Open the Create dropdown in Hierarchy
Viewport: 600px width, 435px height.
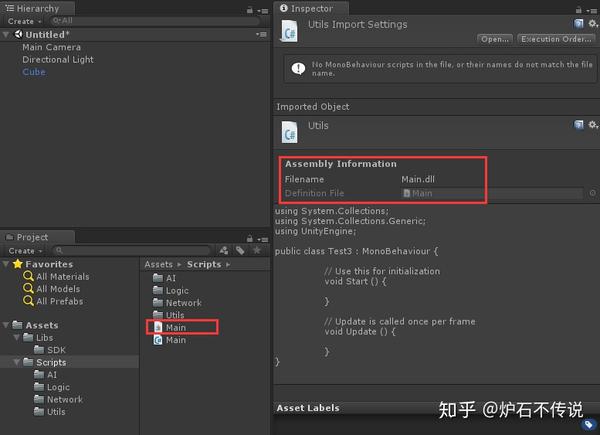[24, 21]
